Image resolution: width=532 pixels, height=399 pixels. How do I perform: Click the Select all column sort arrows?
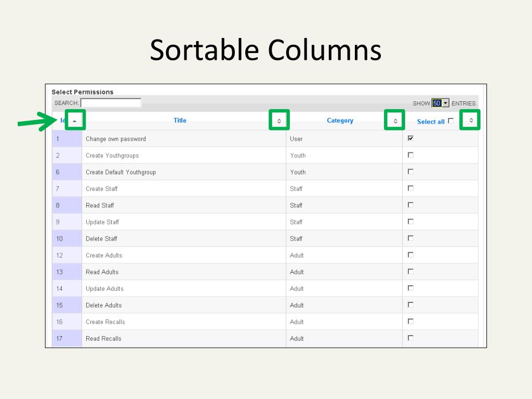click(471, 120)
